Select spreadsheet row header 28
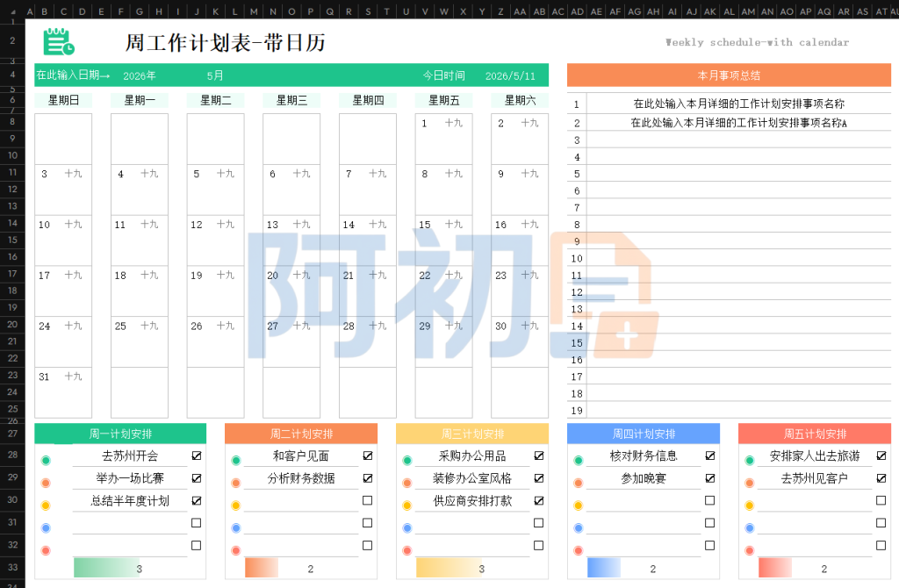Viewport: 899px width, 588px height. (x=12, y=455)
